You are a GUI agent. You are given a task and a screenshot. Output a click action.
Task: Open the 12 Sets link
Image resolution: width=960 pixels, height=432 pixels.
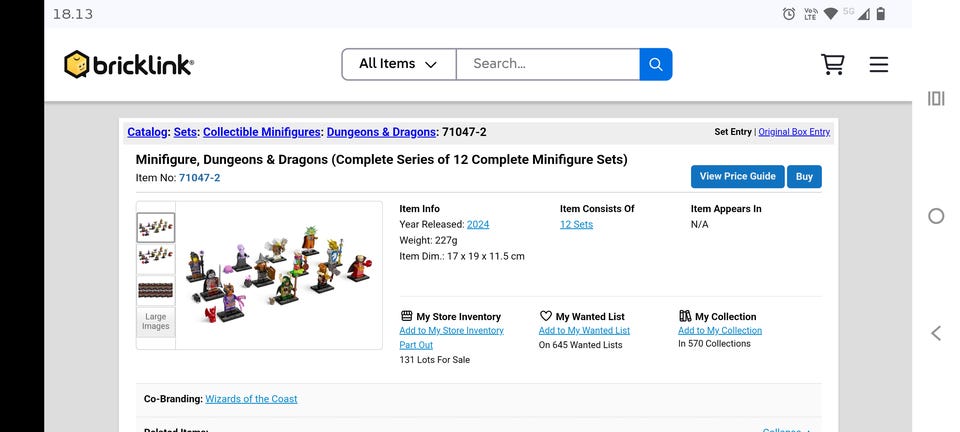coord(576,225)
